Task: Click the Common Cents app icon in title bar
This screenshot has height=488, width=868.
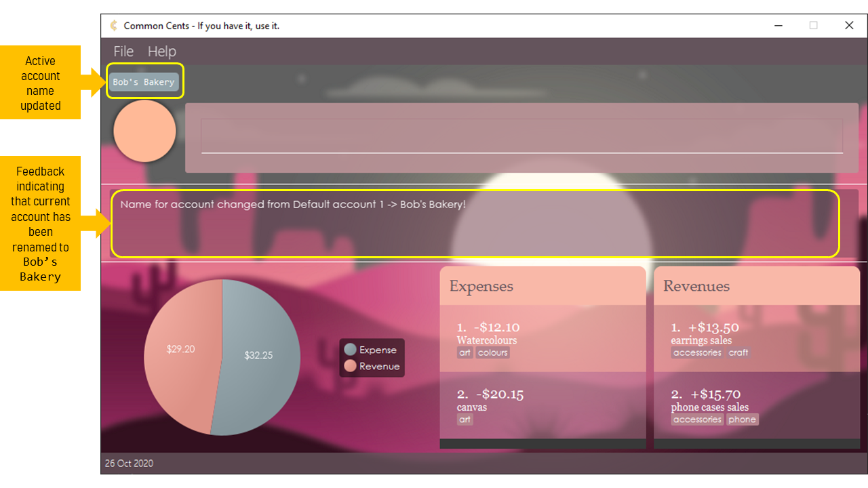Action: click(114, 26)
